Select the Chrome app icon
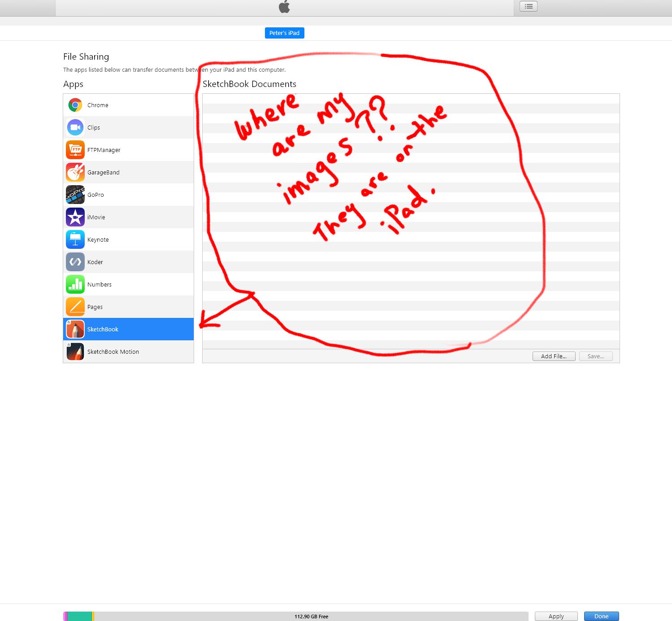This screenshot has width=672, height=621. coord(75,105)
